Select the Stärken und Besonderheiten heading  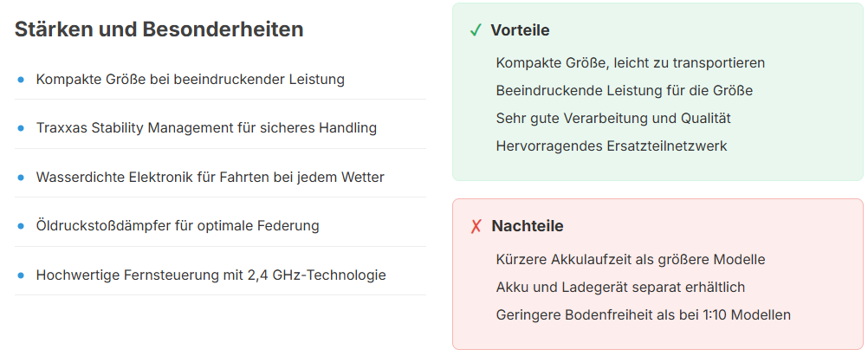tap(159, 29)
